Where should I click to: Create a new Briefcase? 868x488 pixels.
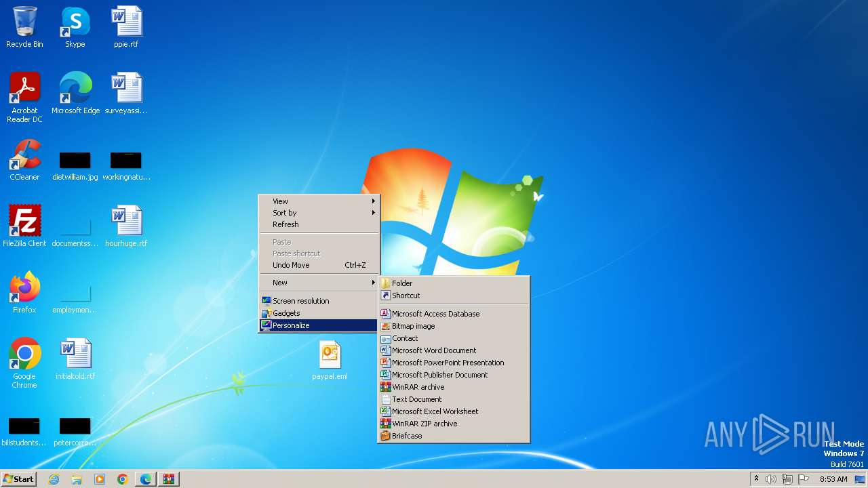pyautogui.click(x=454, y=436)
